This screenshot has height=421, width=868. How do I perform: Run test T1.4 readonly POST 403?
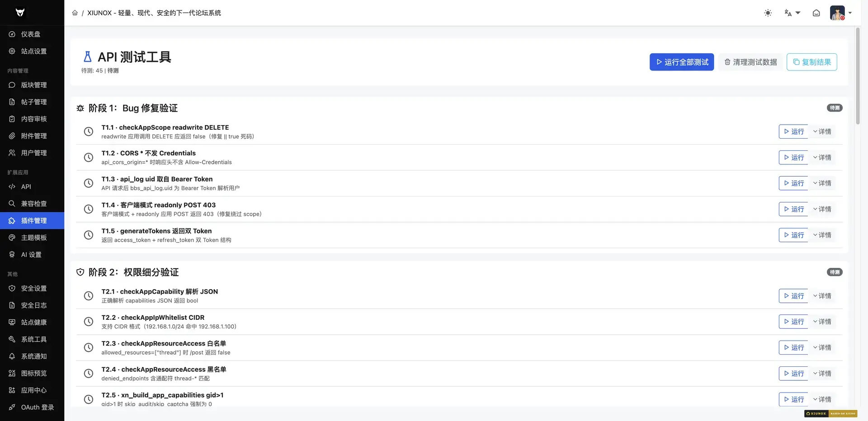(793, 209)
